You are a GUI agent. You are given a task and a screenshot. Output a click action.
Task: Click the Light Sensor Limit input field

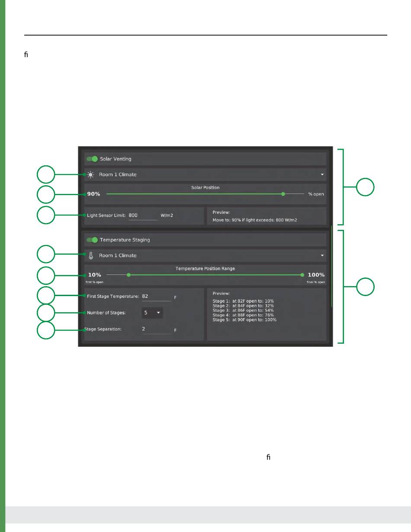click(x=143, y=216)
